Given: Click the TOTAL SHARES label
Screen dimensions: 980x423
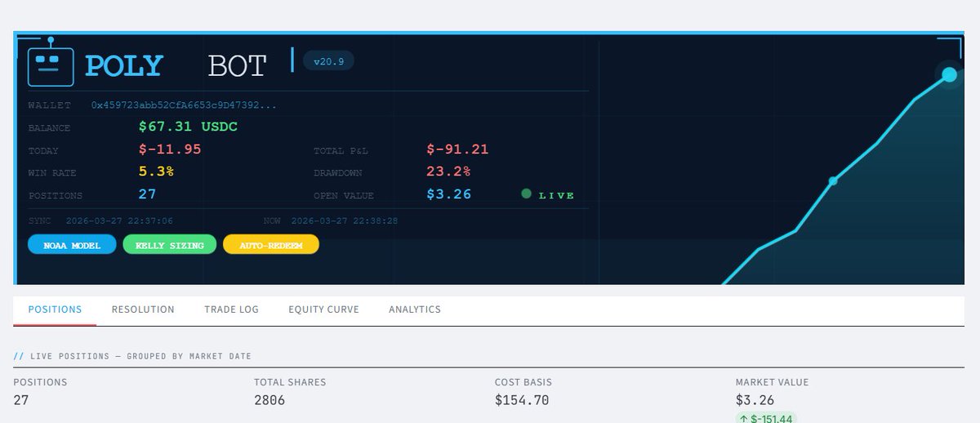Looking at the screenshot, I should [x=290, y=382].
